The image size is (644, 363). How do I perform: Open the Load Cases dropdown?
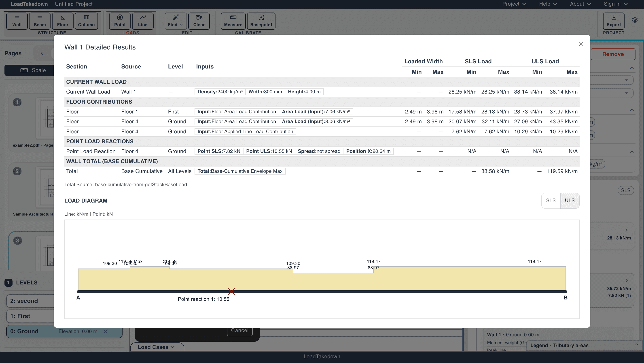[157, 347]
